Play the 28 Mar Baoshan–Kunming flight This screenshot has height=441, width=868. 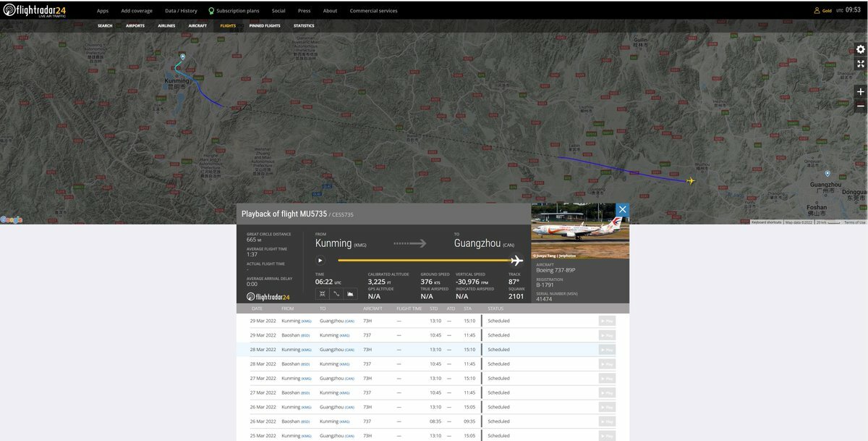607,364
